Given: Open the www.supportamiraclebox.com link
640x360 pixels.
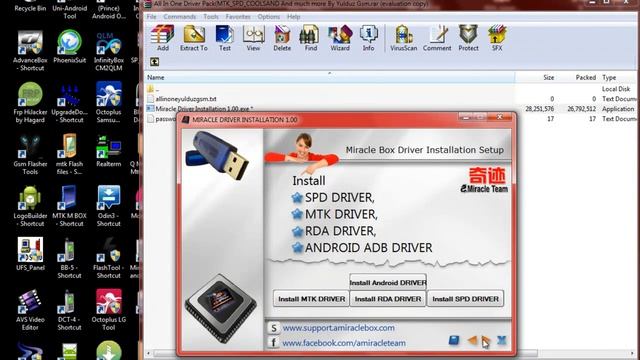Looking at the screenshot, I should coord(338,328).
